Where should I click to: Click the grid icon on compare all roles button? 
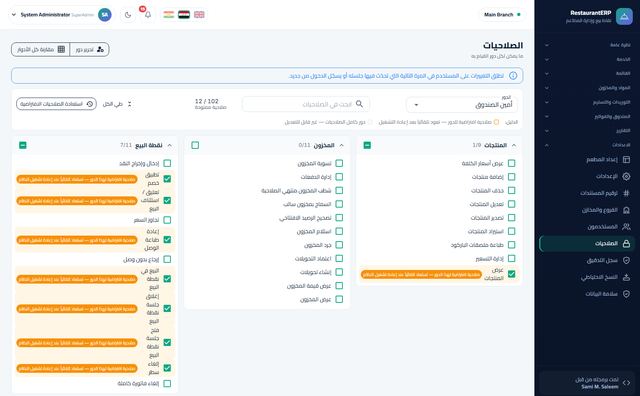pyautogui.click(x=61, y=49)
